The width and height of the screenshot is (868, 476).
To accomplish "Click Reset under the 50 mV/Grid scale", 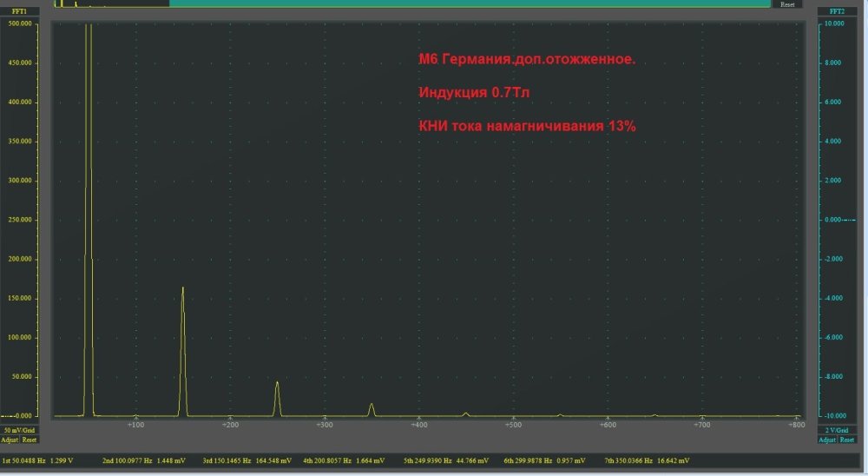I will coord(29,440).
